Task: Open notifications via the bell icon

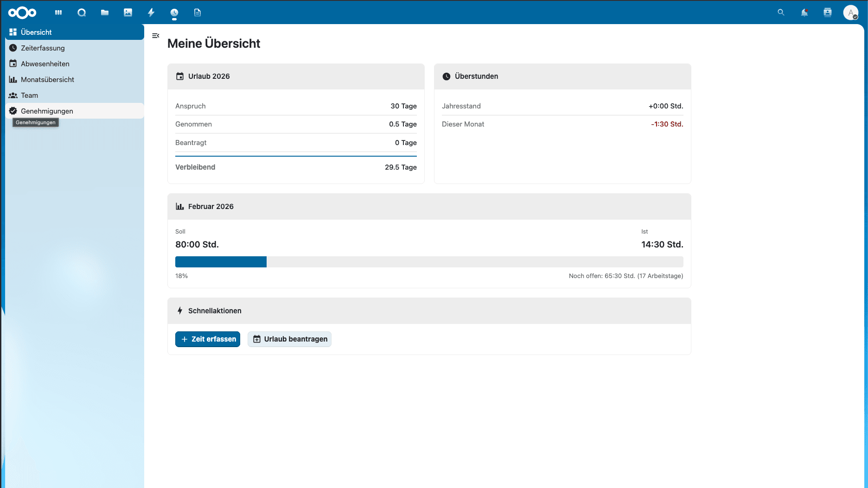Action: [x=805, y=13]
